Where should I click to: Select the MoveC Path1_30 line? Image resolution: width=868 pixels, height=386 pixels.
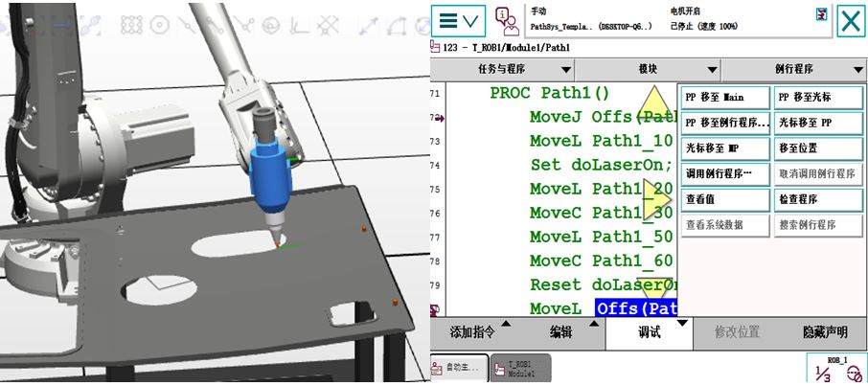coord(601,213)
